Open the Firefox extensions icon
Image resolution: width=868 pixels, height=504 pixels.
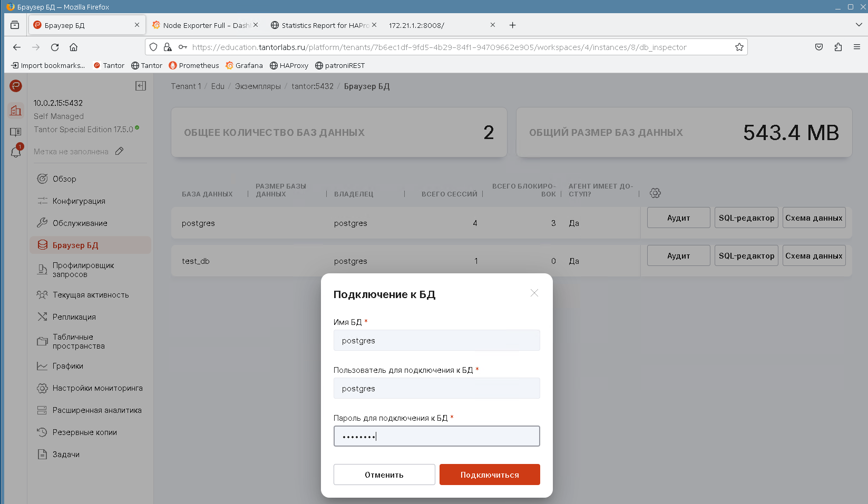click(x=838, y=47)
